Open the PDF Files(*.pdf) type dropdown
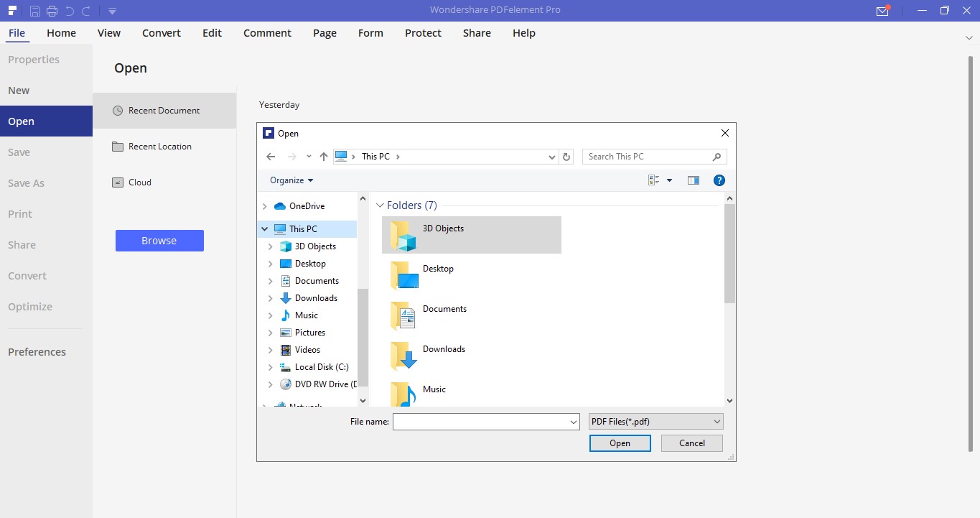The image size is (980, 518). pyautogui.click(x=655, y=422)
